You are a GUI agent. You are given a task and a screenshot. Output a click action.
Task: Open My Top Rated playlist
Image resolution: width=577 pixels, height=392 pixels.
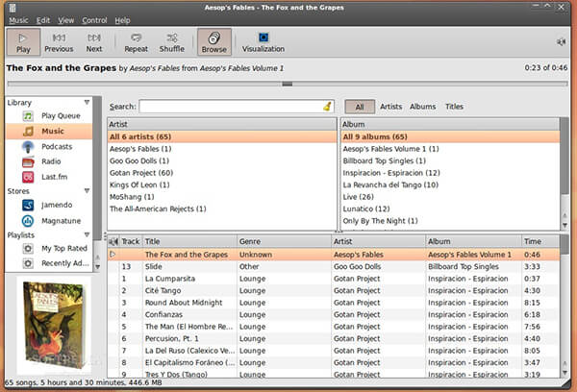coord(49,248)
